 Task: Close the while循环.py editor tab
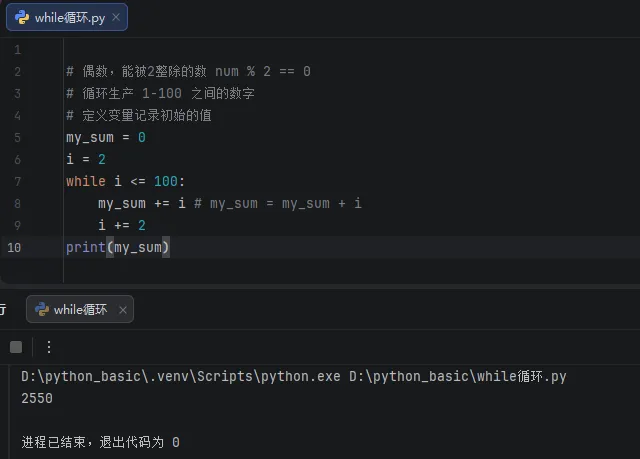click(x=116, y=17)
